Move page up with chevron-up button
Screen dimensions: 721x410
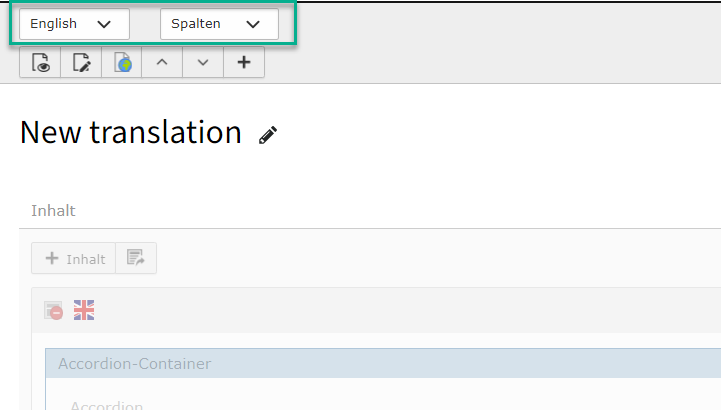tap(162, 63)
